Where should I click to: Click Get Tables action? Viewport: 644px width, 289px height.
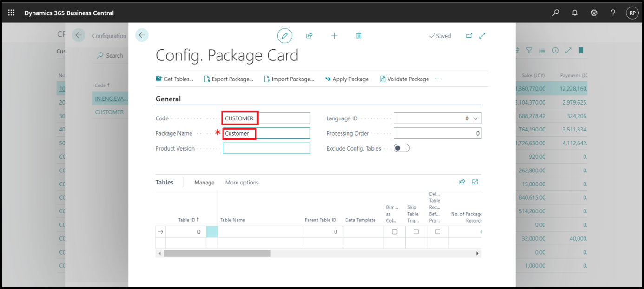point(174,79)
